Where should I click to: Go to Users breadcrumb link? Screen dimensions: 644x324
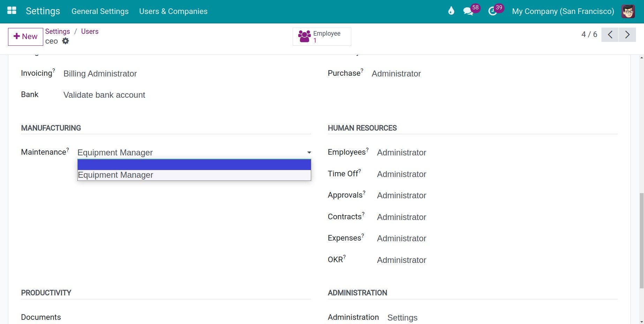click(x=90, y=31)
